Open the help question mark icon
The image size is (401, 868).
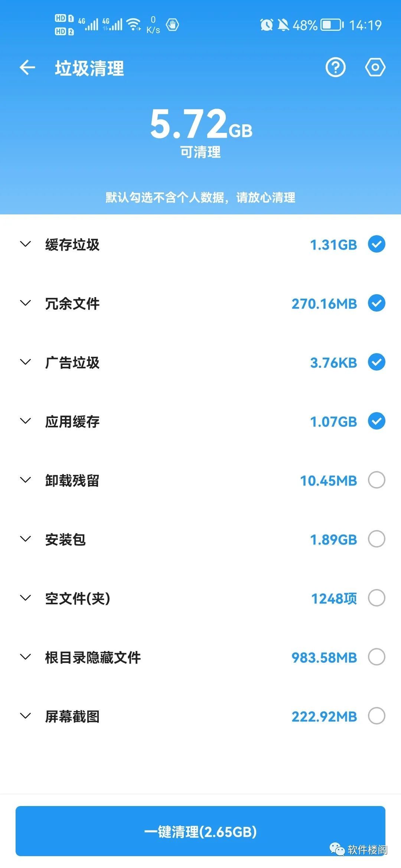point(335,68)
